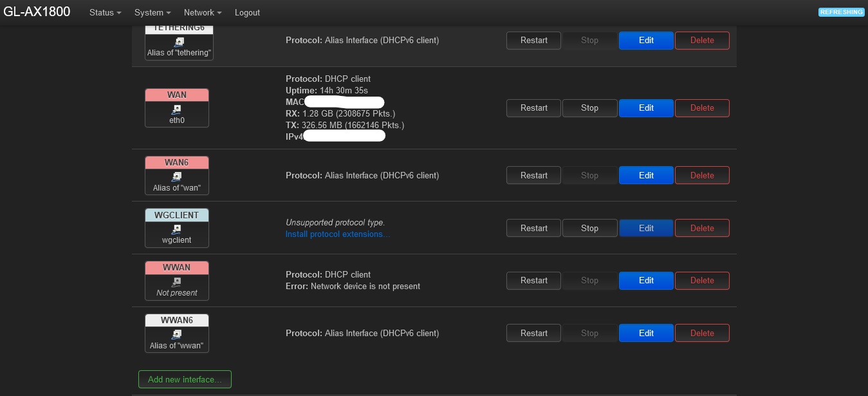Click the TETHERING6 alias interface icon
This screenshot has height=396, width=868.
[x=180, y=42]
